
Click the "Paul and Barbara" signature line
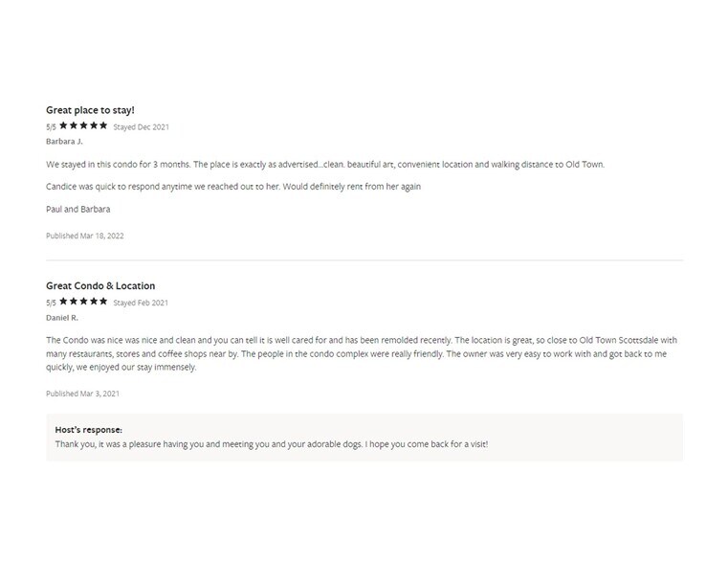[77, 209]
